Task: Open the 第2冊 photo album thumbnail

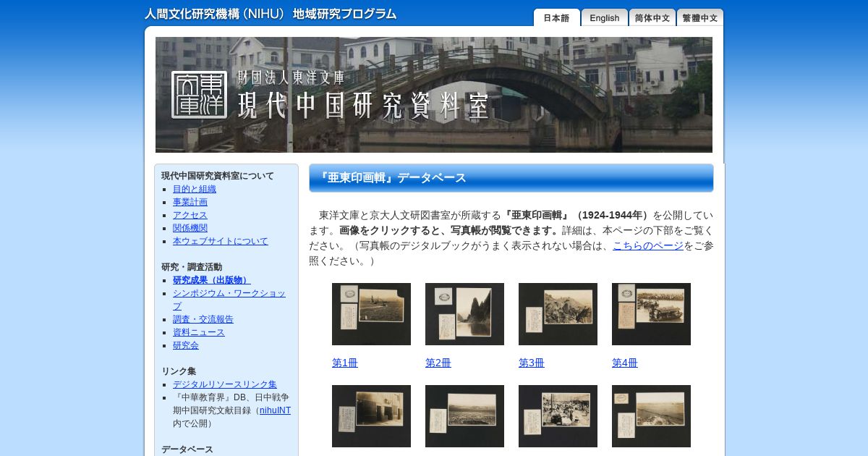Action: (464, 314)
